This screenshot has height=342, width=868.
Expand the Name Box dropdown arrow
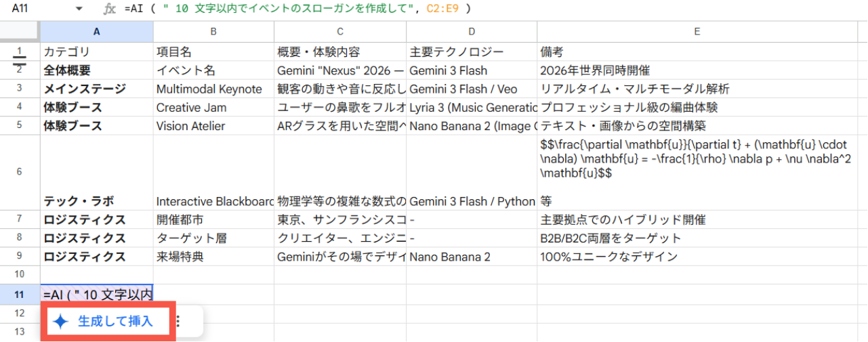79,9
